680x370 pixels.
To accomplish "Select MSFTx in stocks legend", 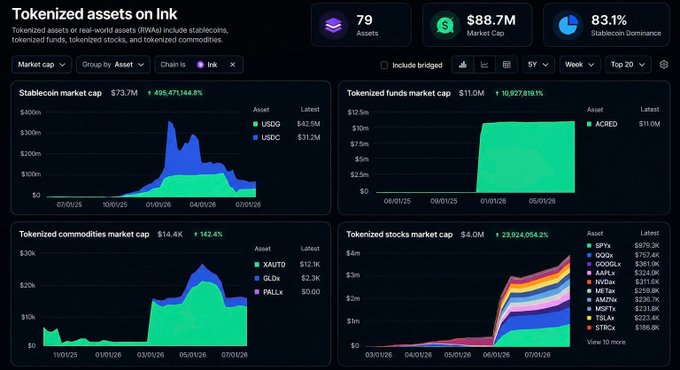I will point(605,309).
